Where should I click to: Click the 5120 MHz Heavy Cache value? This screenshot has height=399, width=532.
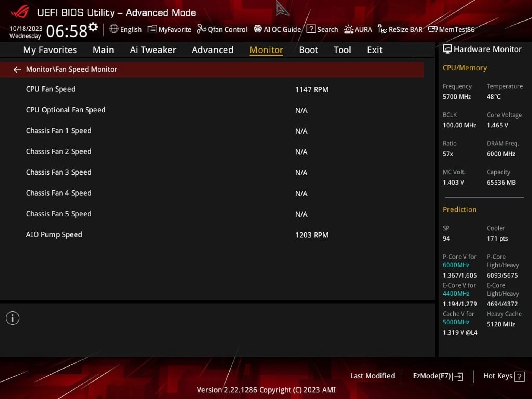[501, 324]
